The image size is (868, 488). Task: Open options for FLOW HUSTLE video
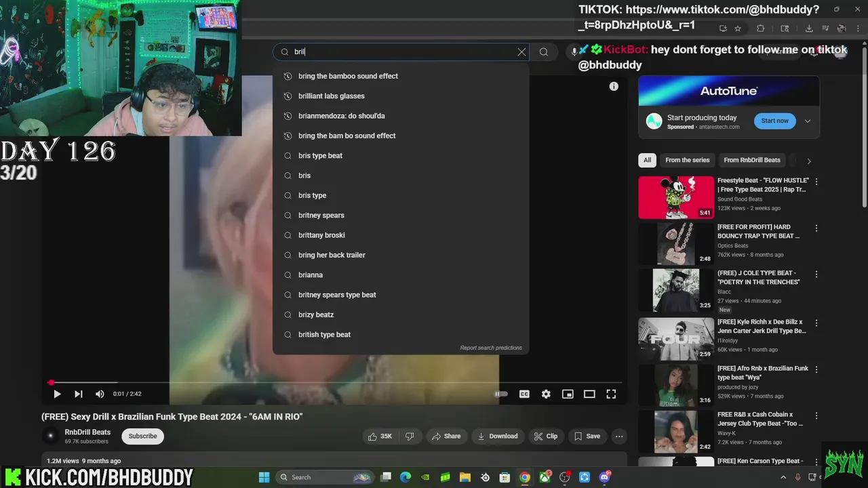pyautogui.click(x=816, y=182)
